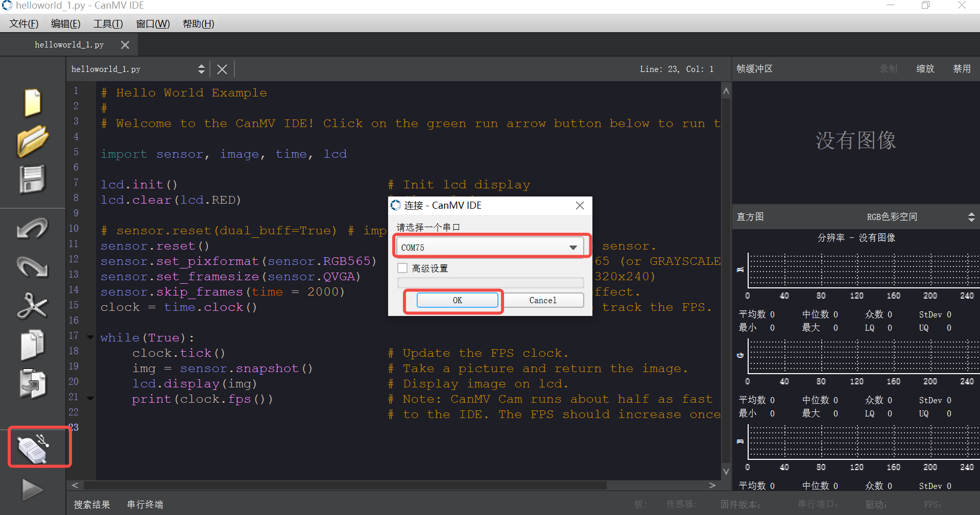Click the FPS status label
Screen dimensions: 980x515
(x=932, y=504)
